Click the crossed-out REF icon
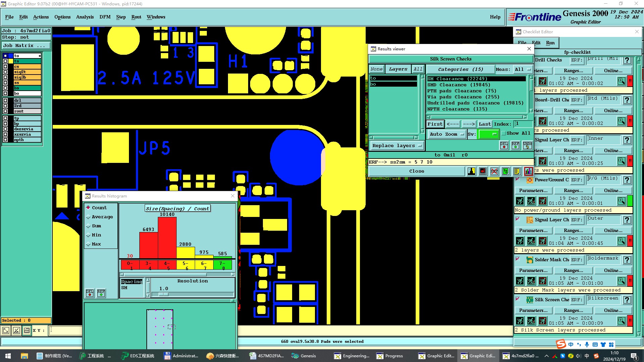This screenshot has width=644, height=362. 494,171
